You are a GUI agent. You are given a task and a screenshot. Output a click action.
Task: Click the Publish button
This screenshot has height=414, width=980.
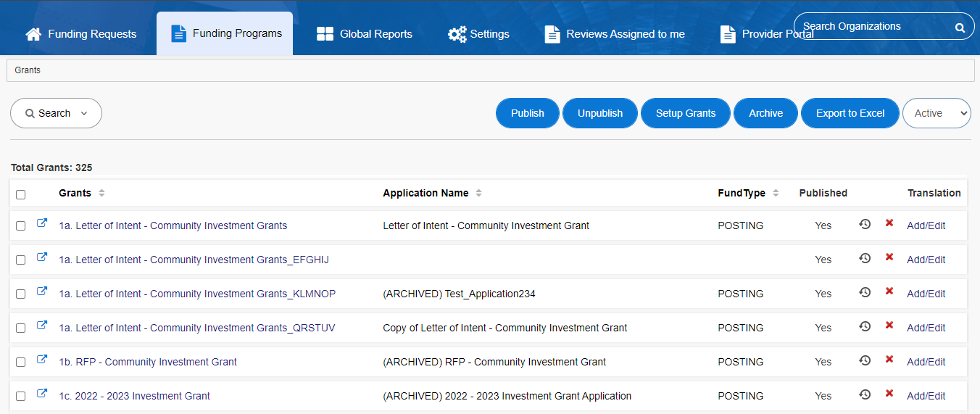(528, 113)
